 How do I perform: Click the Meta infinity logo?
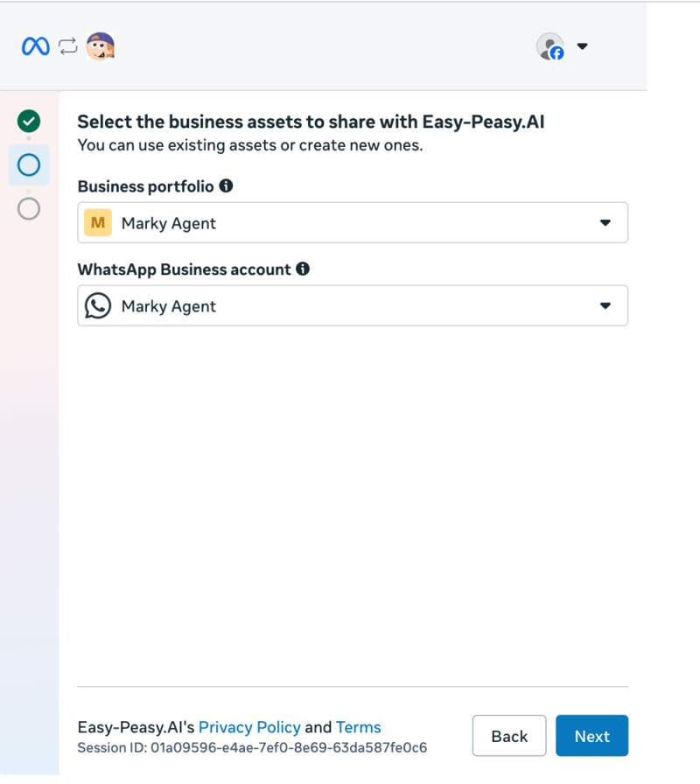pyautogui.click(x=36, y=46)
